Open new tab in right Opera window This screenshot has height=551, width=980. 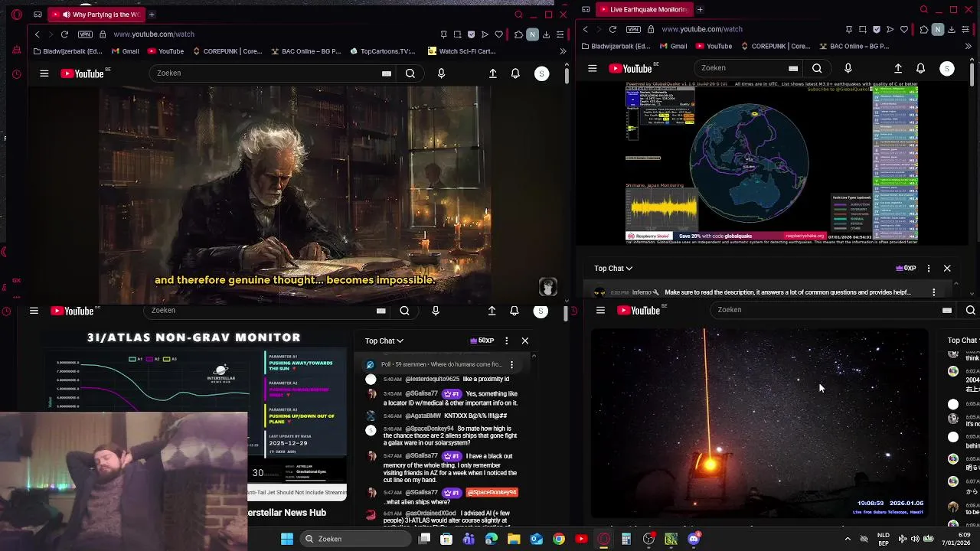coord(700,9)
